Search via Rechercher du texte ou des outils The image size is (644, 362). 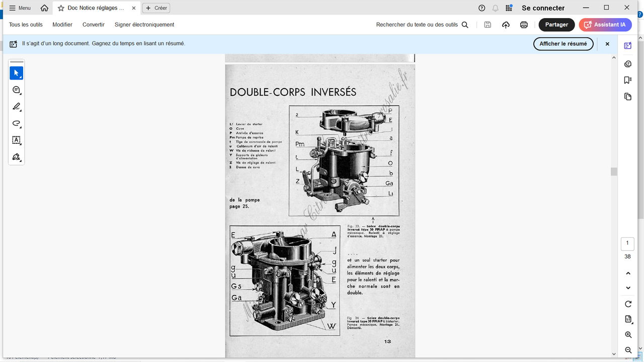pyautogui.click(x=422, y=25)
